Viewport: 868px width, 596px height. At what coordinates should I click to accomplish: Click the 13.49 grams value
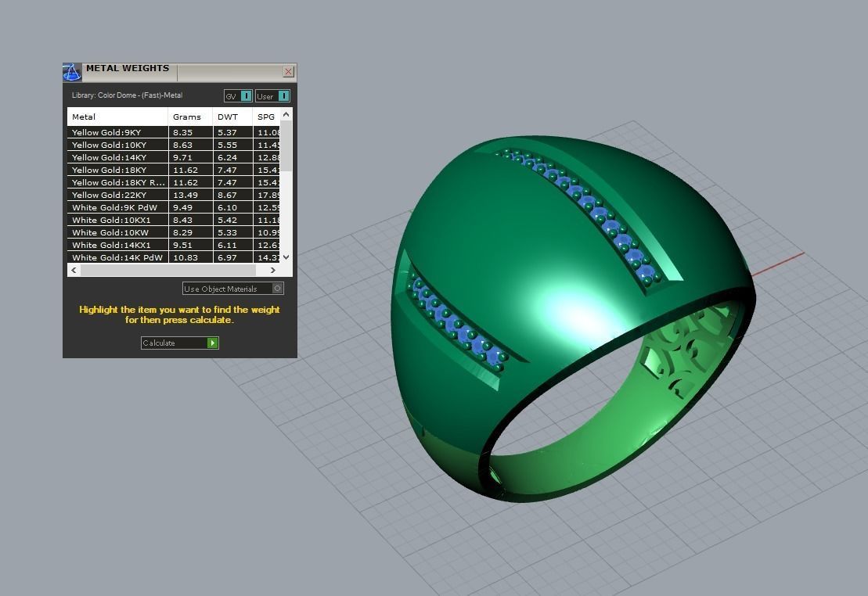(185, 195)
